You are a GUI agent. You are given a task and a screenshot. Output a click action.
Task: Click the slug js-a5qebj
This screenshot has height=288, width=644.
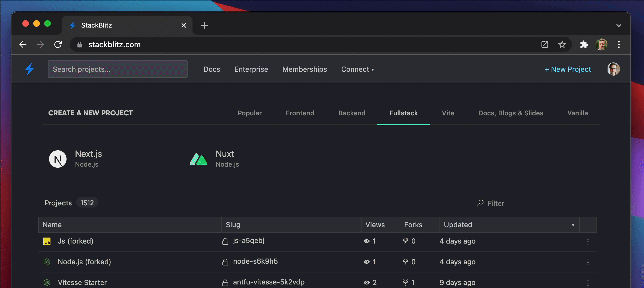click(x=248, y=241)
